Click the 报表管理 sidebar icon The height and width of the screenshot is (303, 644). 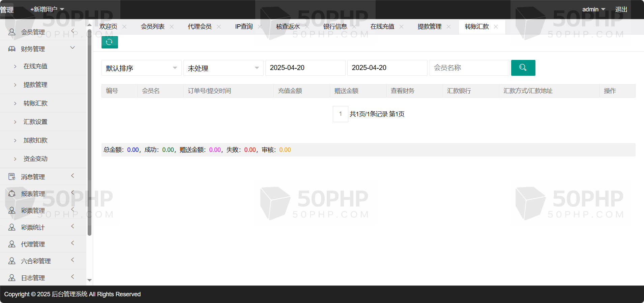click(12, 194)
